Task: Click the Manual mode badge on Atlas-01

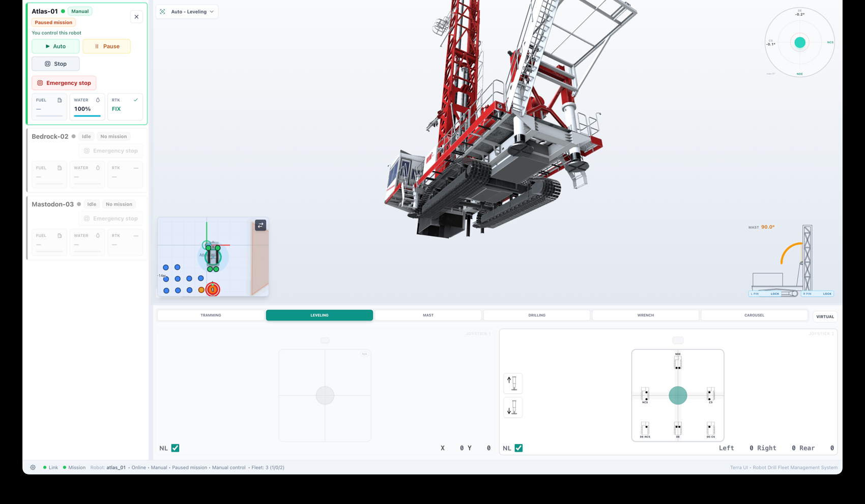Action: (x=80, y=11)
